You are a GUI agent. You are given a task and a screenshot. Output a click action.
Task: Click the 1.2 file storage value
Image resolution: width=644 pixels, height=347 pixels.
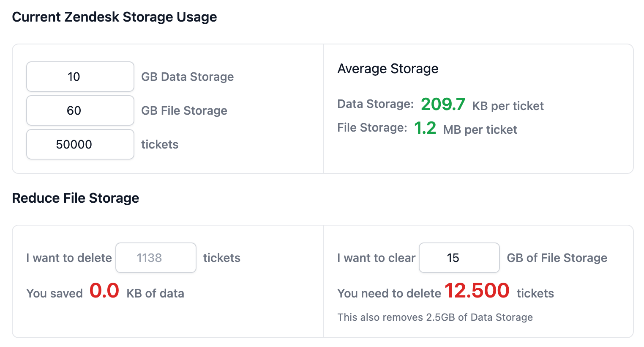[x=425, y=128]
